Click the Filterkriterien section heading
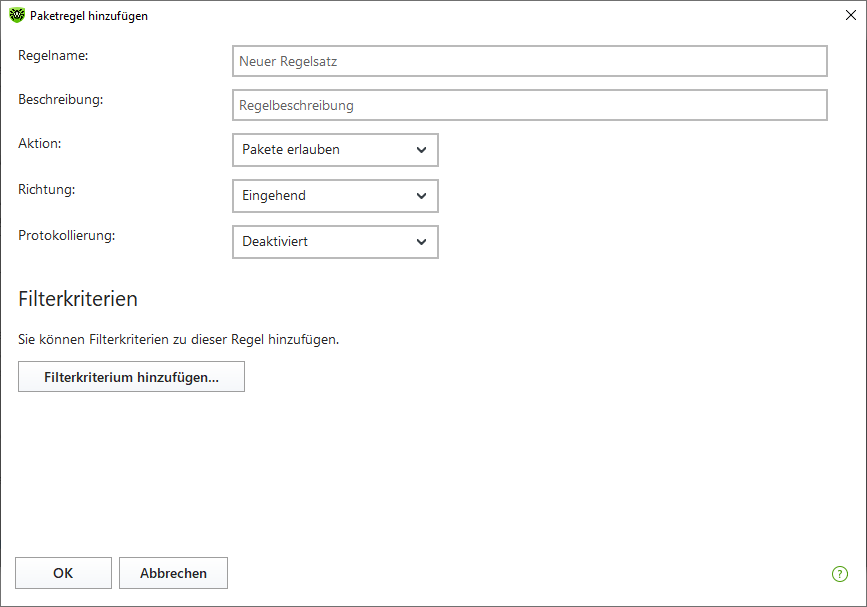Viewport: 867px width, 607px height. [x=78, y=299]
